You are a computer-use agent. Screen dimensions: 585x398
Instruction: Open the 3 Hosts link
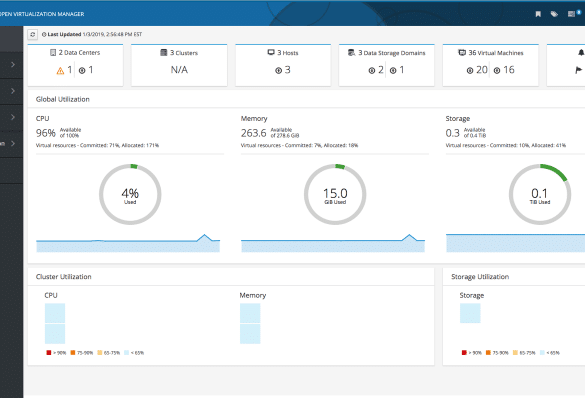tap(288, 53)
